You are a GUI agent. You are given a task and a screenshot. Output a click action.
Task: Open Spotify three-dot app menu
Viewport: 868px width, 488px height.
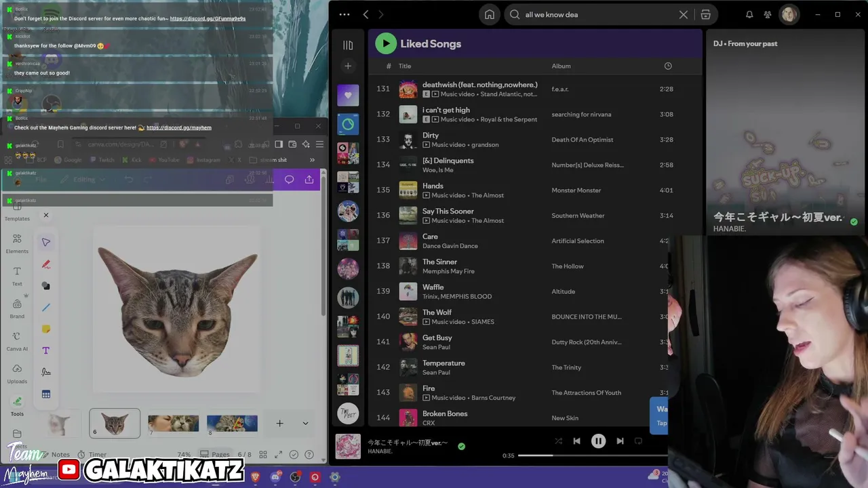tap(344, 14)
